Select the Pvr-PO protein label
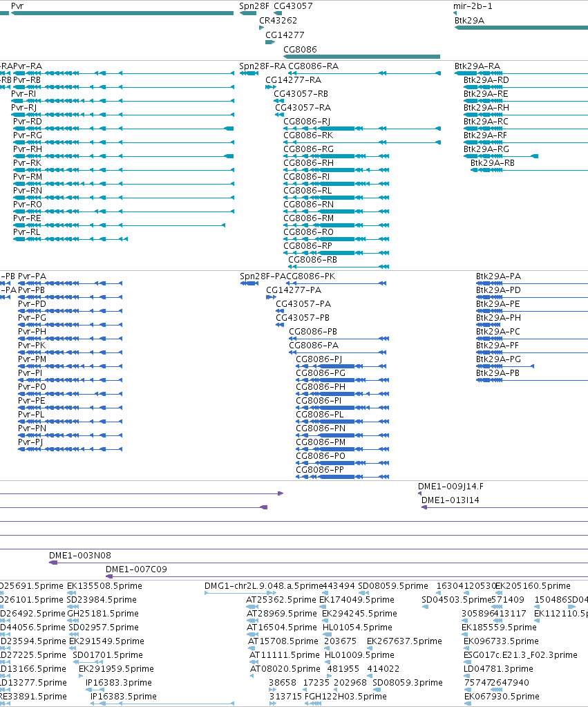The image size is (588, 707). click(x=32, y=387)
